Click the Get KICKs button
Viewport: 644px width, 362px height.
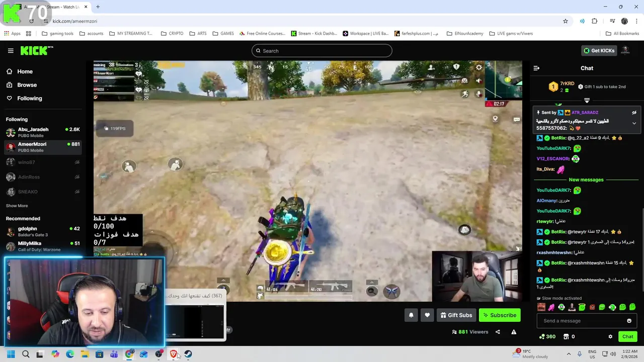point(599,51)
